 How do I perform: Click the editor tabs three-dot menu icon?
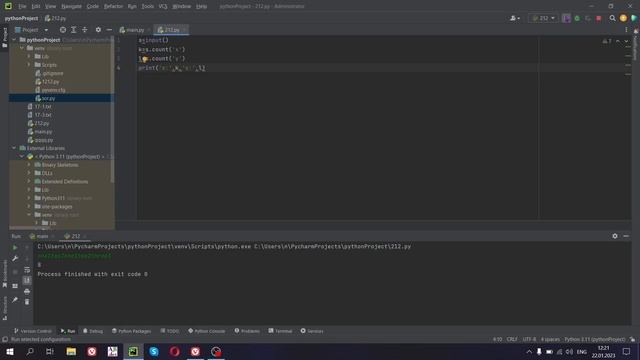(x=626, y=30)
